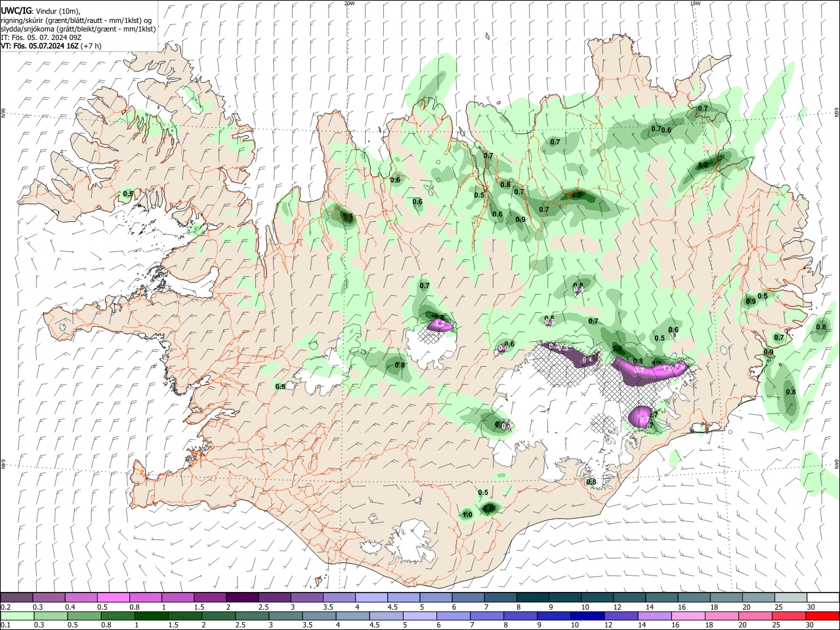Click the '25' label in the snow legend row
This screenshot has width=840, height=630.
coord(778,607)
